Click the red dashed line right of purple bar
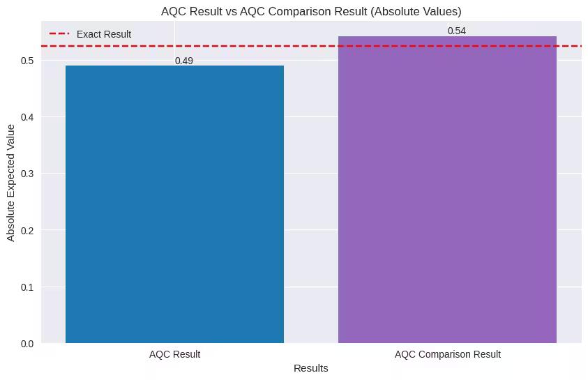588x380 pixels. [569, 46]
